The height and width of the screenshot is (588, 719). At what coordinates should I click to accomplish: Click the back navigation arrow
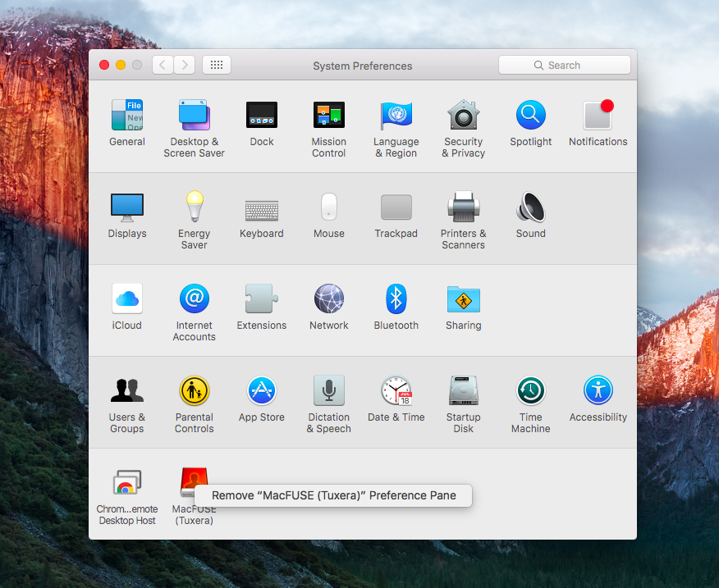click(x=163, y=66)
